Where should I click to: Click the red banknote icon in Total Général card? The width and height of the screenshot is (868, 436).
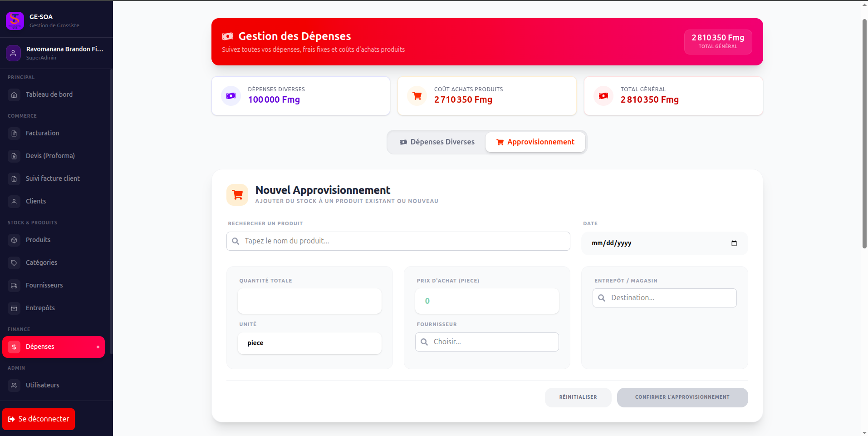[603, 96]
